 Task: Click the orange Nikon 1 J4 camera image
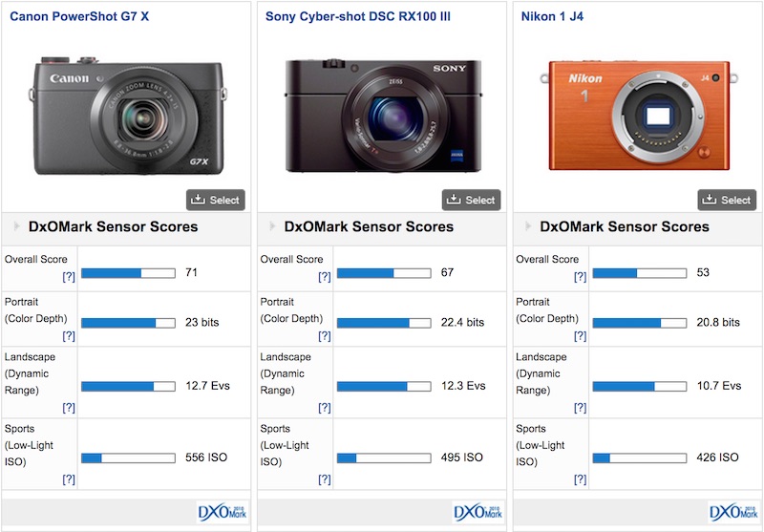pos(639,116)
